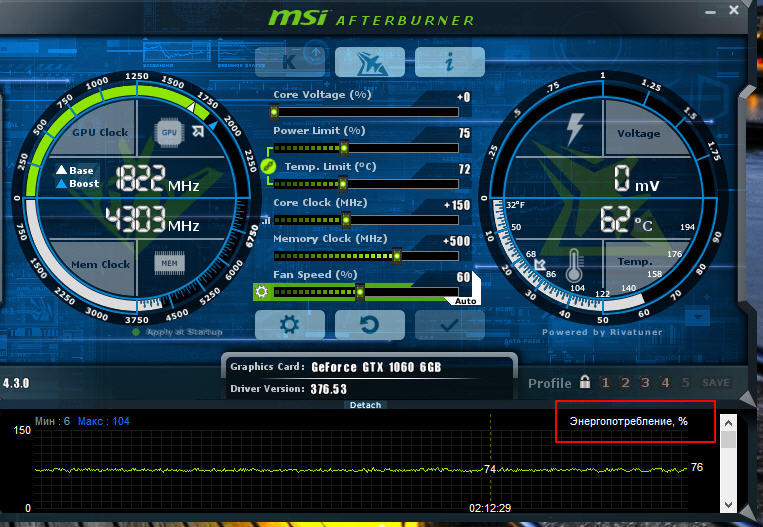Toggle Apply at Startup
Image resolution: width=763 pixels, height=527 pixels.
[178, 332]
